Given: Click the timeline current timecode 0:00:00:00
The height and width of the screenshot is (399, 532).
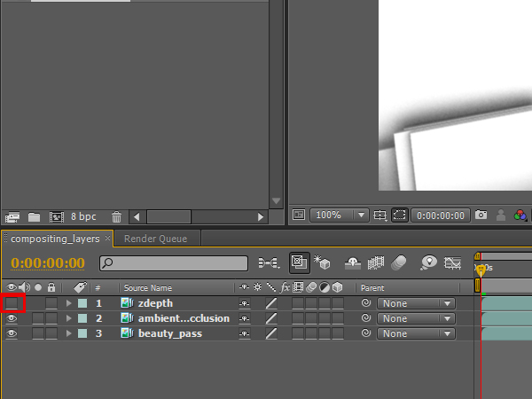Looking at the screenshot, I should pyautogui.click(x=48, y=263).
